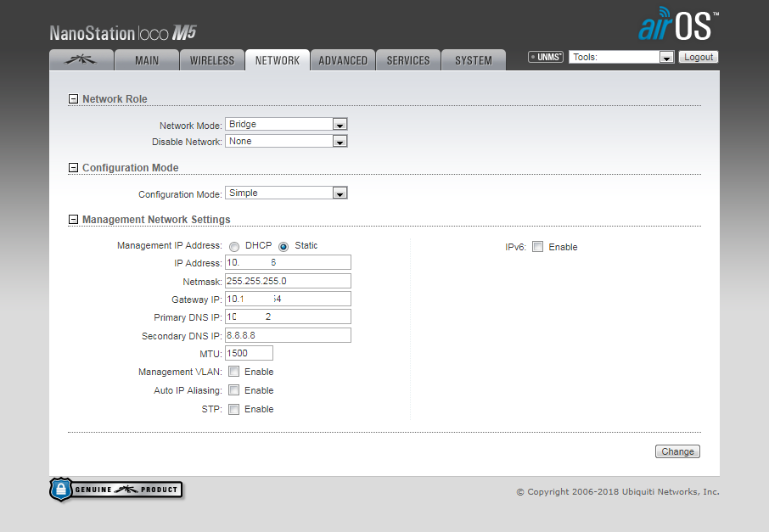Image resolution: width=769 pixels, height=532 pixels.
Task: Open the Ubiquiti logo tab
Action: point(81,60)
